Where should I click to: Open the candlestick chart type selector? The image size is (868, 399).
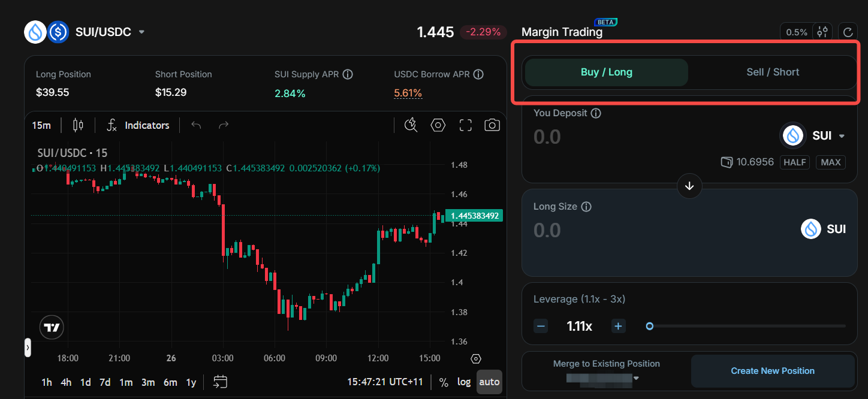pyautogui.click(x=78, y=125)
